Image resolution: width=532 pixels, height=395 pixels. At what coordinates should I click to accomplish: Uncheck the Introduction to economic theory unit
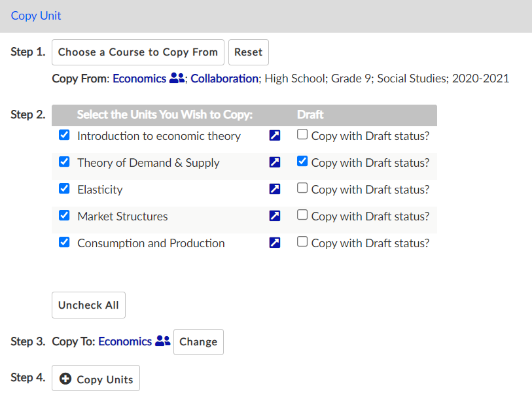pyautogui.click(x=64, y=135)
